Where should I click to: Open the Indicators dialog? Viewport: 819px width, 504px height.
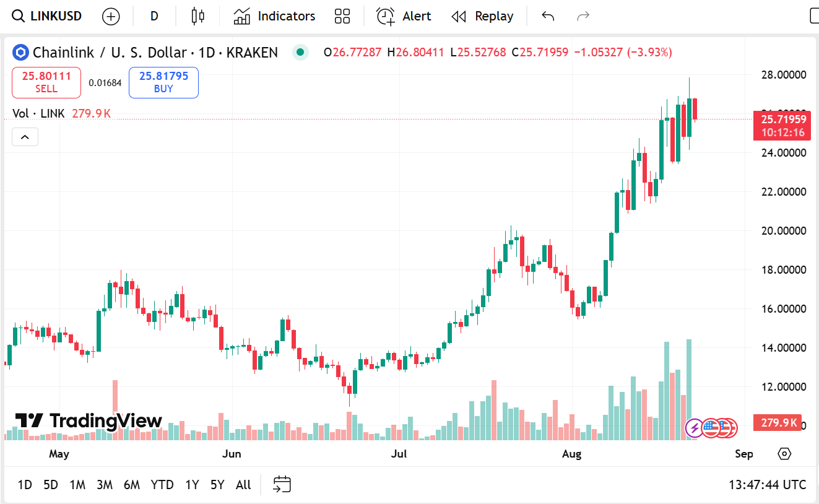(274, 16)
